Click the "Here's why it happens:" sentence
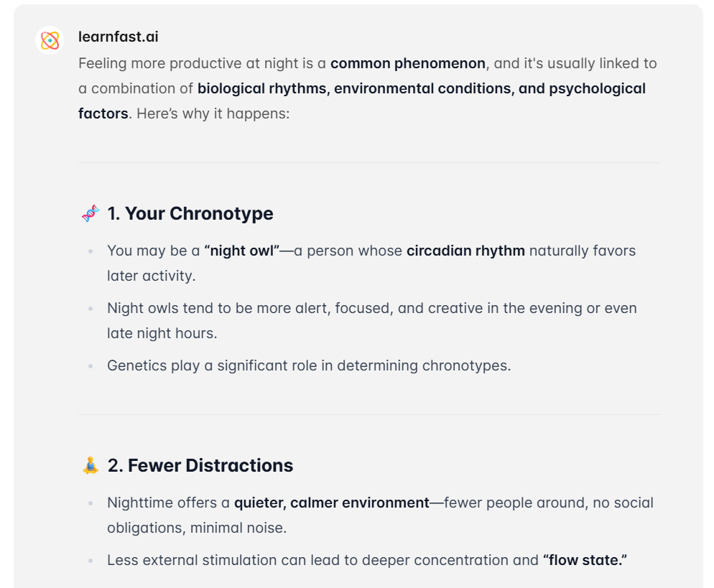 click(x=213, y=113)
